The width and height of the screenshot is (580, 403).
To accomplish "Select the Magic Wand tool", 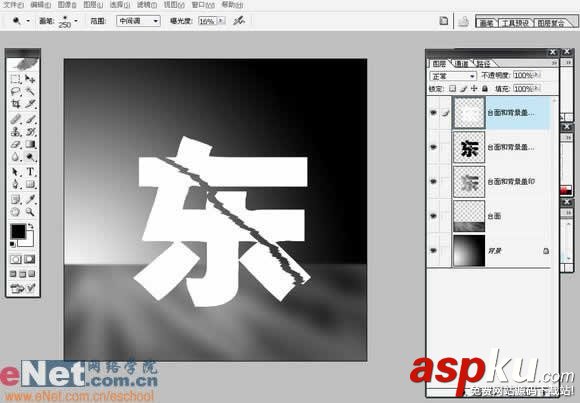I will [30, 91].
